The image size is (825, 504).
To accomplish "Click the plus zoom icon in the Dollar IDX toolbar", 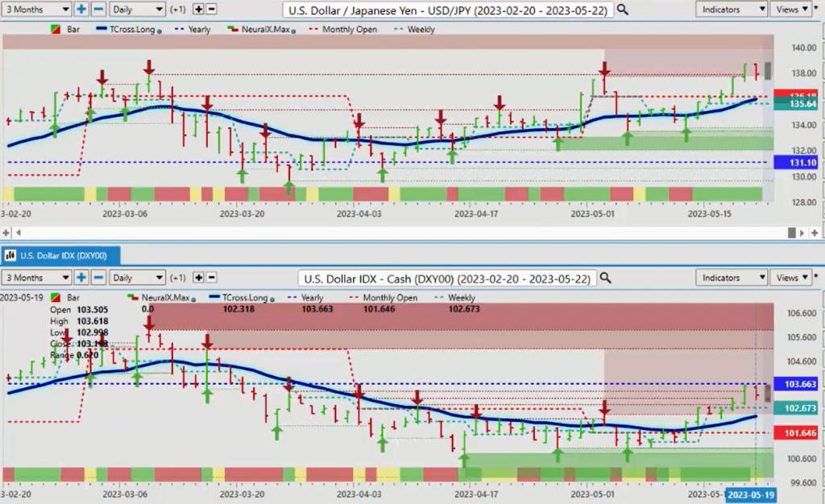I will pyautogui.click(x=81, y=278).
